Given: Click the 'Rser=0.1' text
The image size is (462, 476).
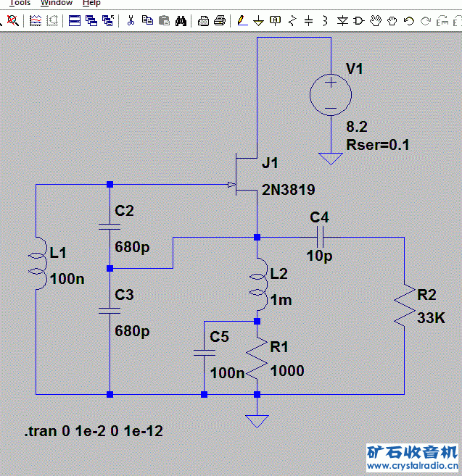Looking at the screenshot, I should click(378, 145).
